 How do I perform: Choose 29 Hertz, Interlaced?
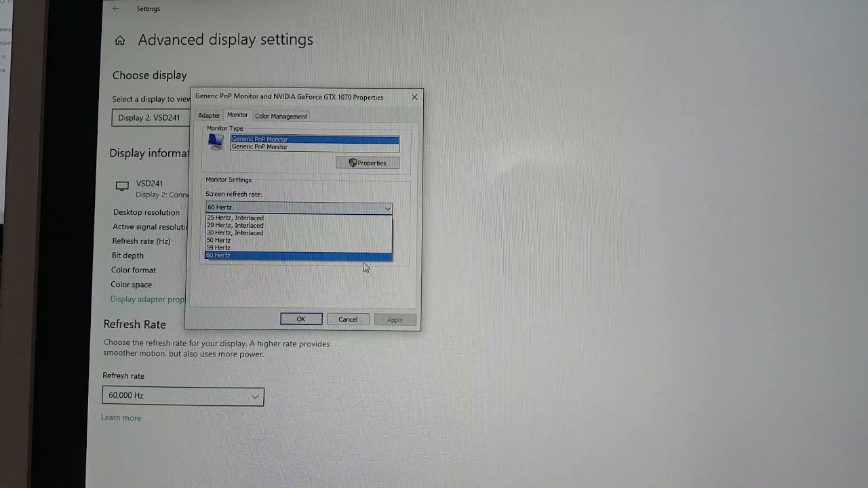[x=298, y=226]
